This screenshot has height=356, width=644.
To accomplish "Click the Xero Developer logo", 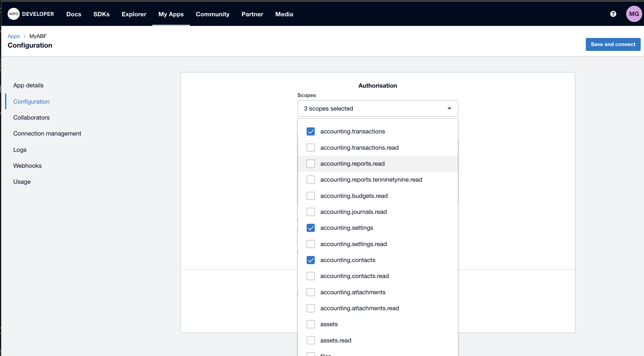I will pyautogui.click(x=30, y=14).
